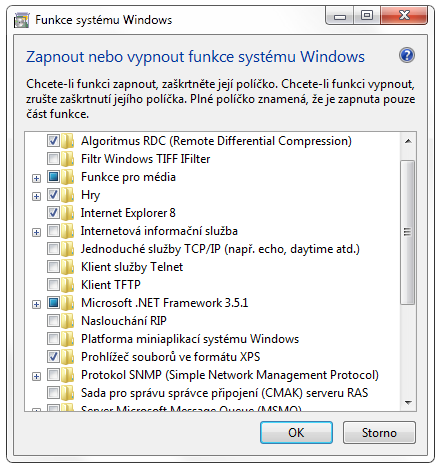Click the blue help question mark icon
Viewport: 437px width, 467px height.
click(x=407, y=55)
